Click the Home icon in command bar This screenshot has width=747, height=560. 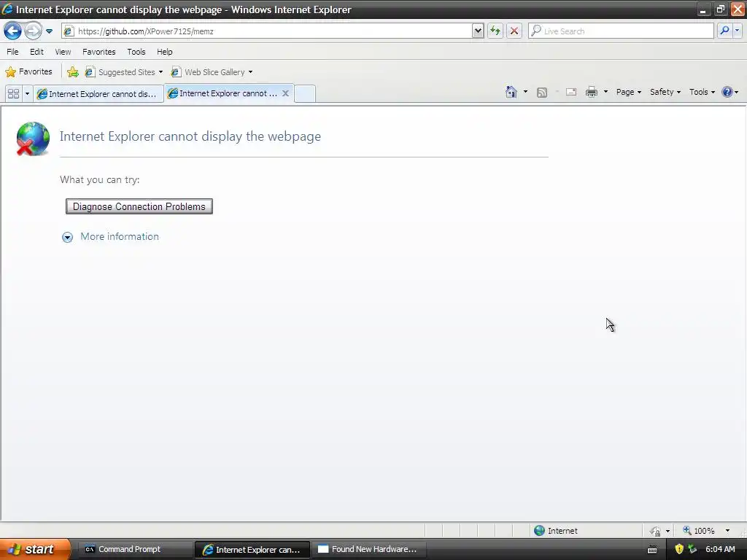(x=511, y=92)
